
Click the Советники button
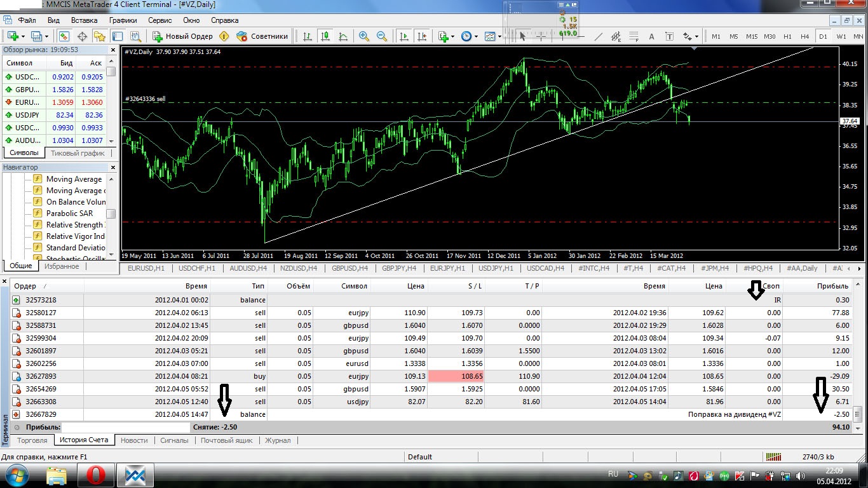point(262,36)
